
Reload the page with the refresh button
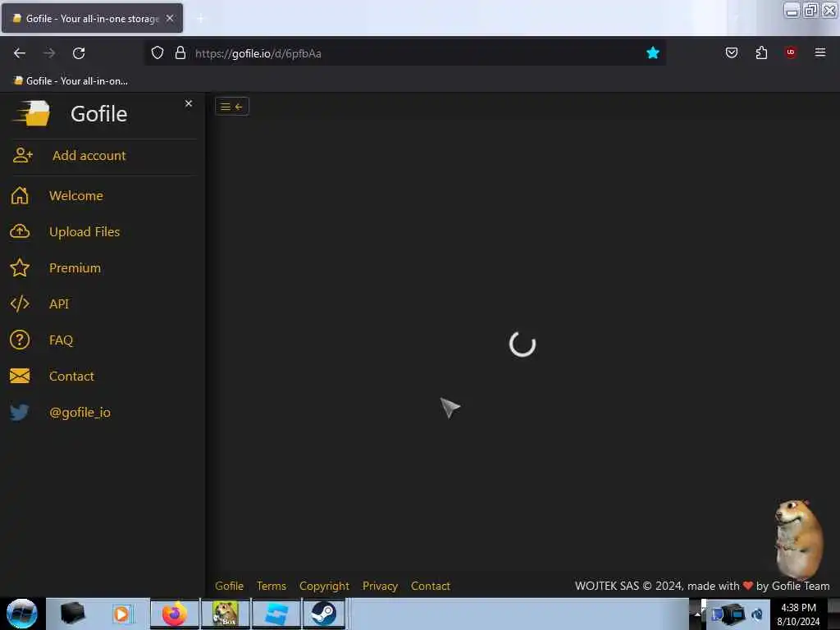coord(79,53)
